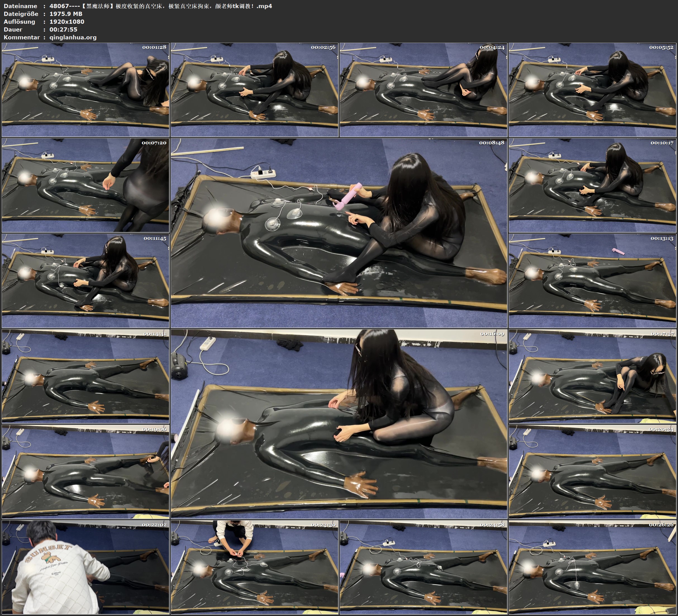This screenshot has width=678, height=616.
Task: Select the frame labeled 00:17:37
Action: tap(592, 376)
